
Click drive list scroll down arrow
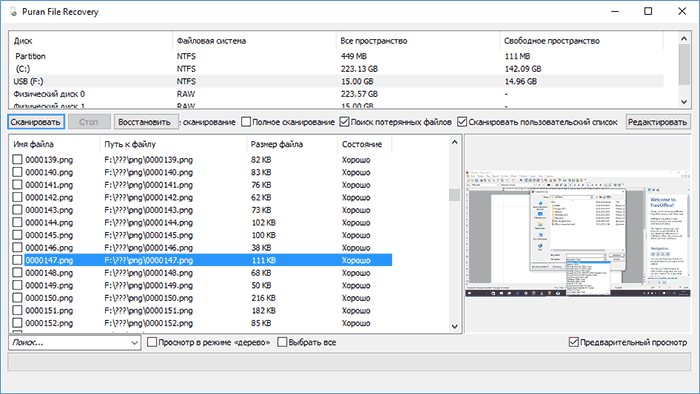click(x=684, y=102)
